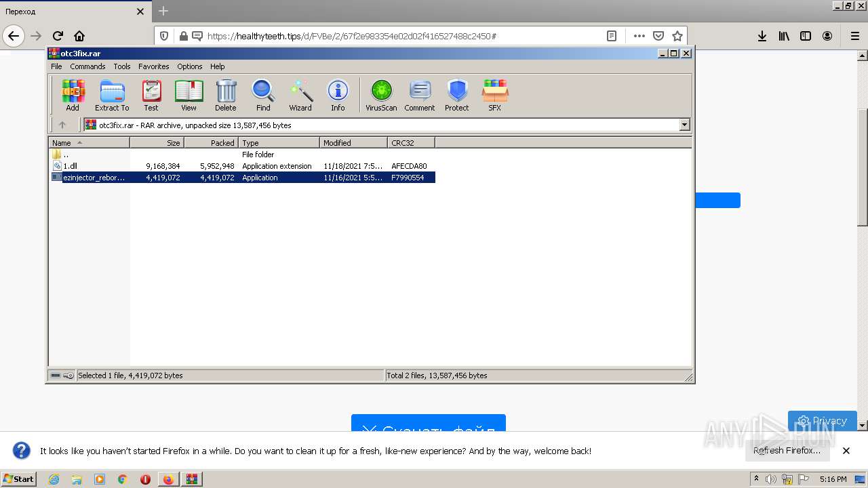Click the 9,168,384 size cell

pos(163,166)
